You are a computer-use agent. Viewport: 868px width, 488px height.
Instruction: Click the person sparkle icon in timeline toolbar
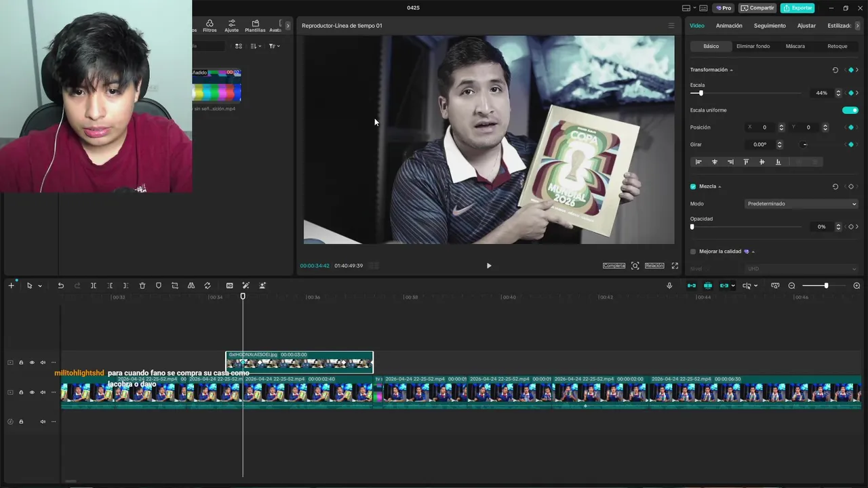point(262,286)
